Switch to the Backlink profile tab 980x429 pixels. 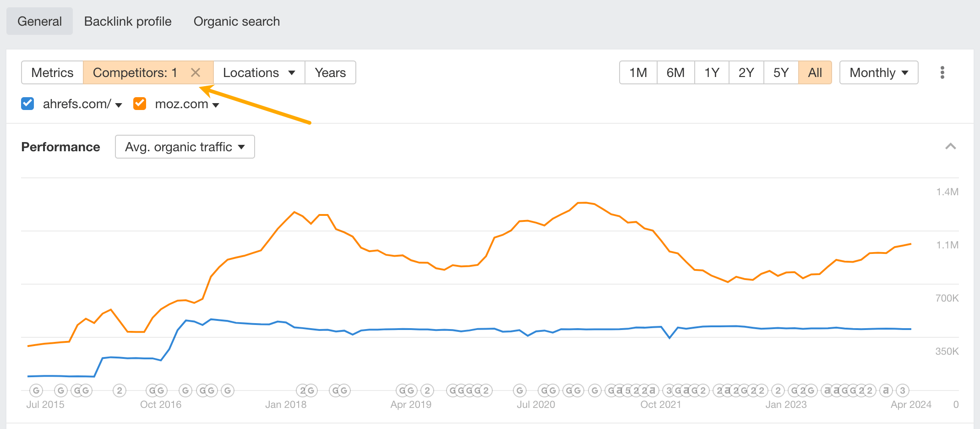click(x=128, y=21)
